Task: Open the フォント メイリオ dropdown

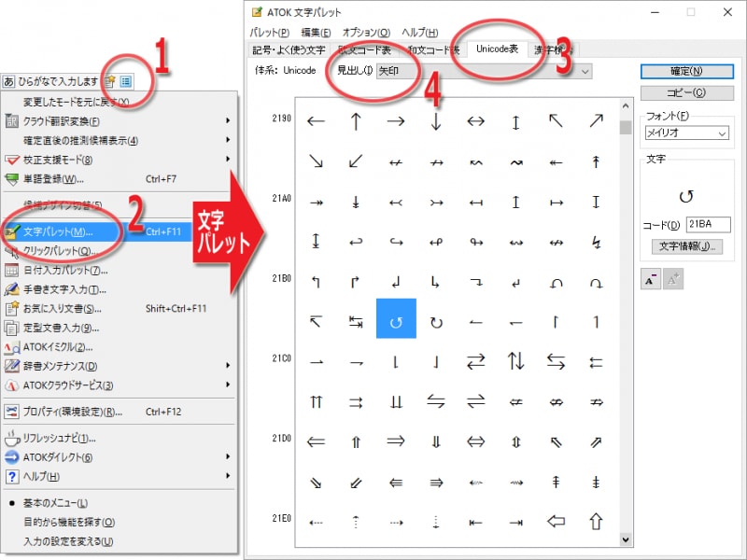Action: click(x=686, y=133)
